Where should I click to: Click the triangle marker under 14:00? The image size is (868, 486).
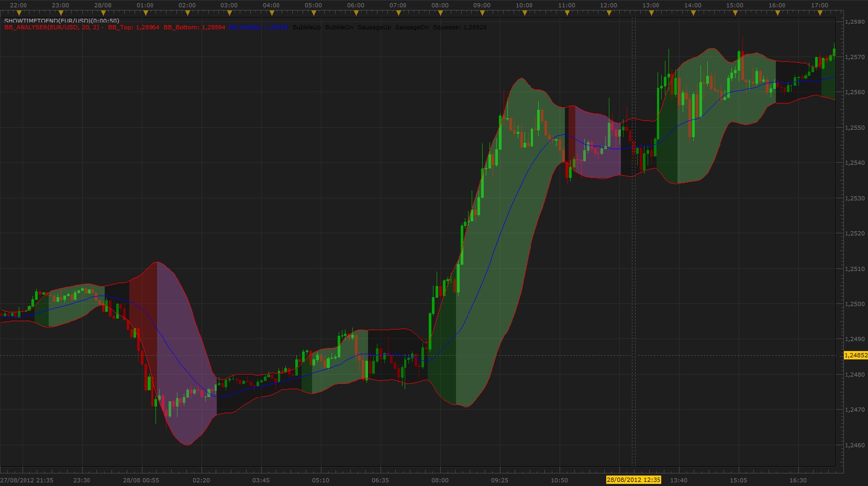693,12
